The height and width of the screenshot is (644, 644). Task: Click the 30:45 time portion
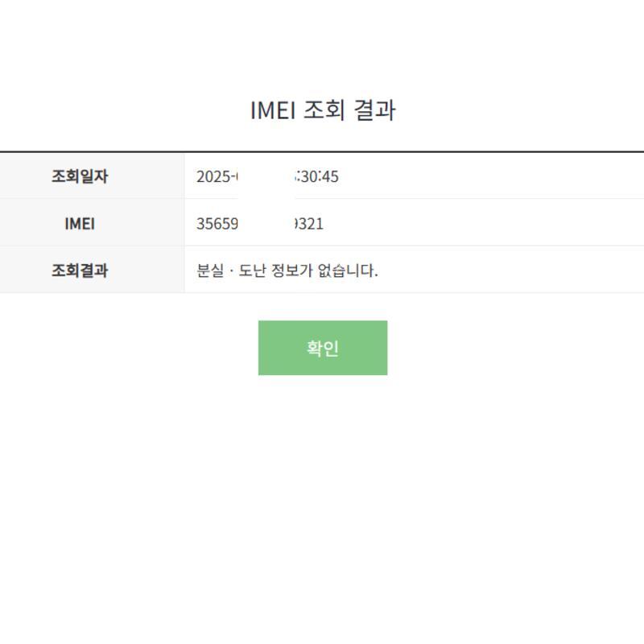coord(320,176)
